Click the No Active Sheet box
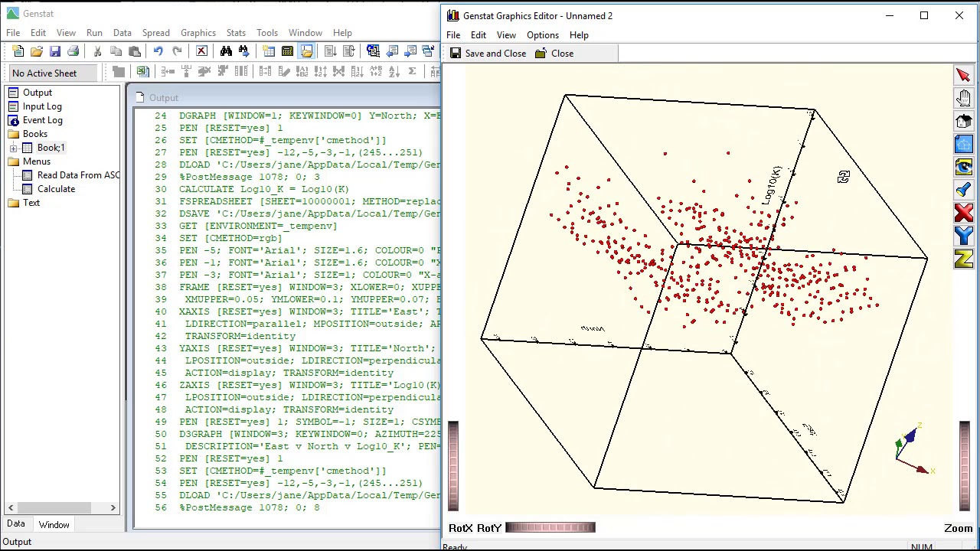The height and width of the screenshot is (551, 980). [x=54, y=73]
